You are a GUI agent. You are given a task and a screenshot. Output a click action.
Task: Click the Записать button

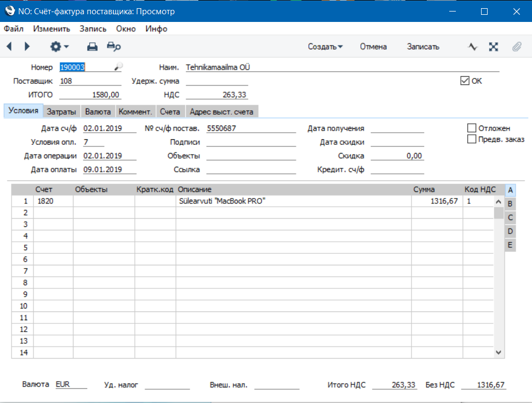click(422, 47)
